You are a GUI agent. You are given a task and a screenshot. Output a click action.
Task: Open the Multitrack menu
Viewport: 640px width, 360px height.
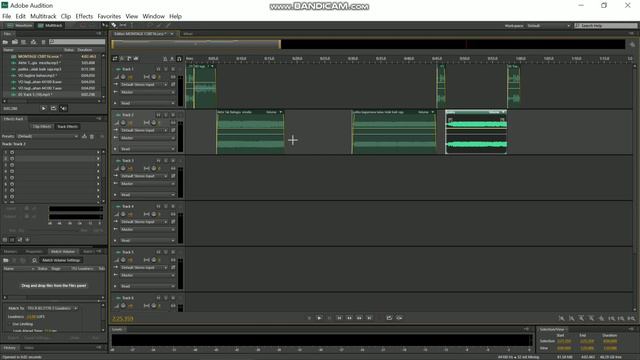pos(43,16)
